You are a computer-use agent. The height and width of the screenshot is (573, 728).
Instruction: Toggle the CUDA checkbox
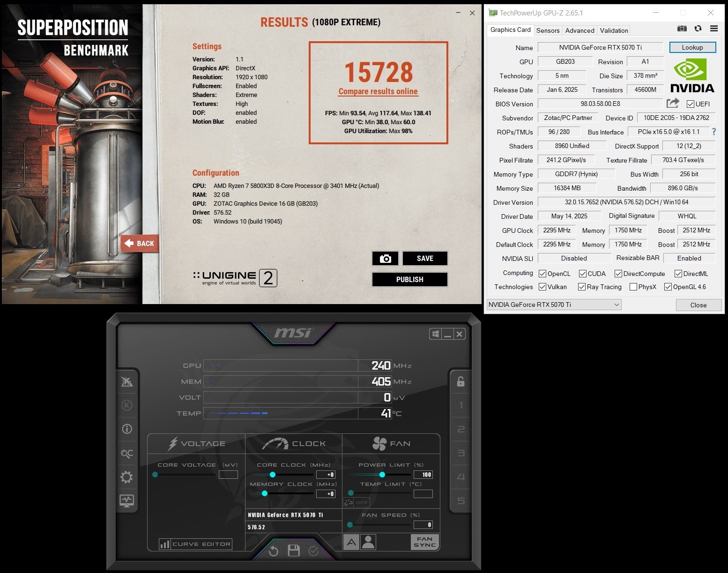point(583,274)
